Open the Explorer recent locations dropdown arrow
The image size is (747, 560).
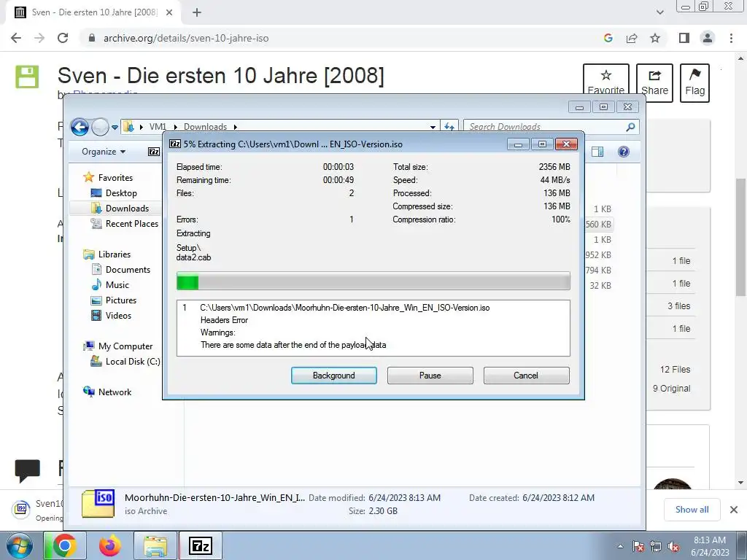[115, 127]
